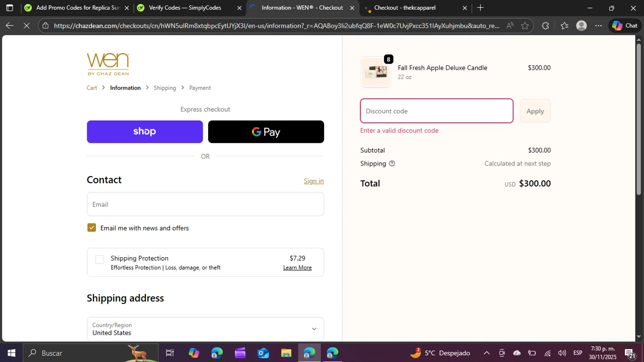Click the scrollbar down arrow
The height and width of the screenshot is (362, 644).
(638, 338)
